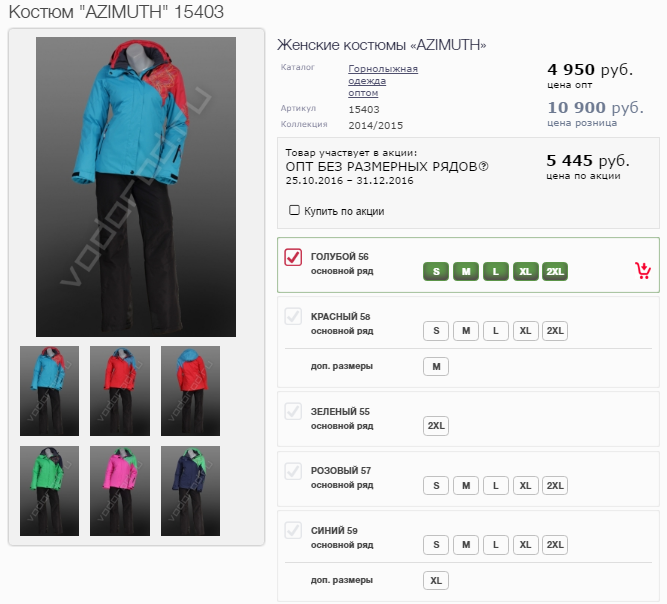667x604 pixels.
Task: Click the large blue suit product photo
Action: coord(136,187)
